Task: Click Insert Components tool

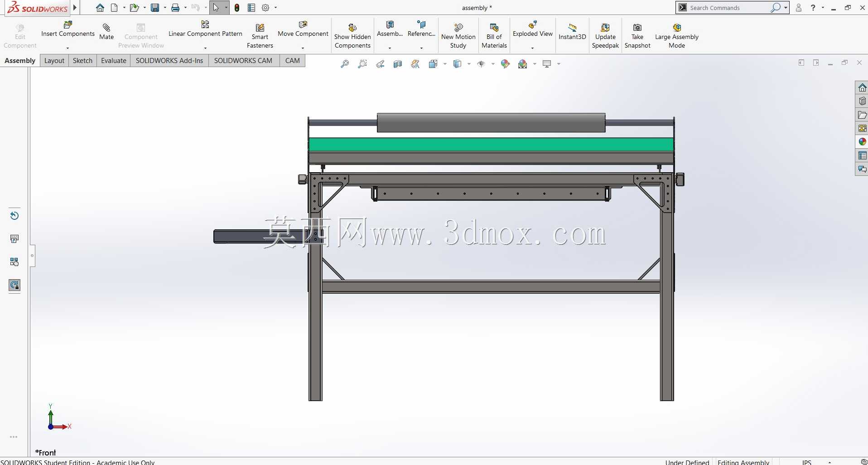Action: coord(68,29)
